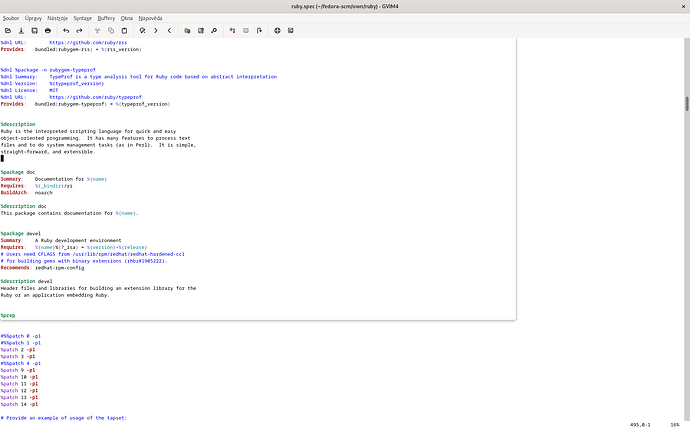690x431 pixels.
Task: Open Find and Replace toolbar icon
Action: point(142,30)
